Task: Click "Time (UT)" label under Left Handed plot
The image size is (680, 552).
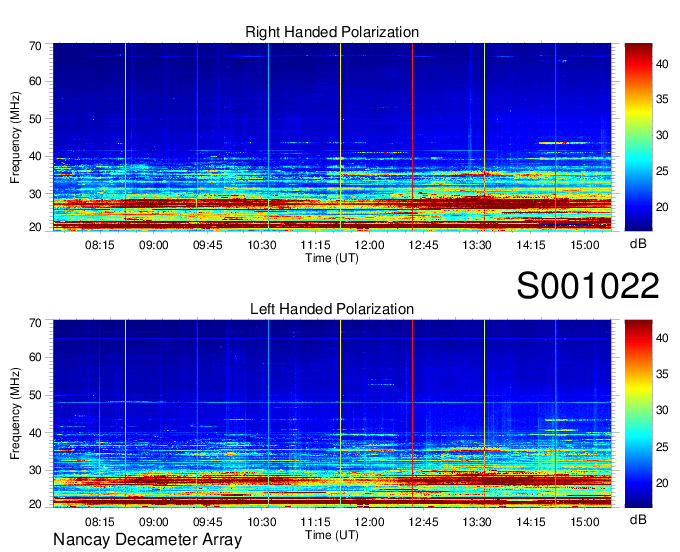Action: tap(332, 535)
